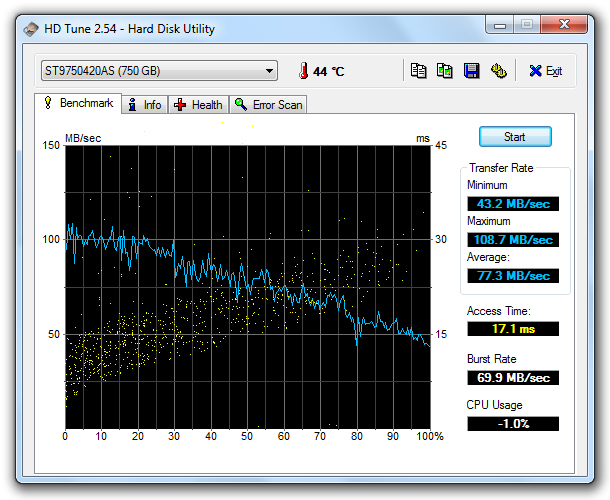Click the copy info to clipboard icon
The height and width of the screenshot is (500, 610).
pyautogui.click(x=419, y=71)
